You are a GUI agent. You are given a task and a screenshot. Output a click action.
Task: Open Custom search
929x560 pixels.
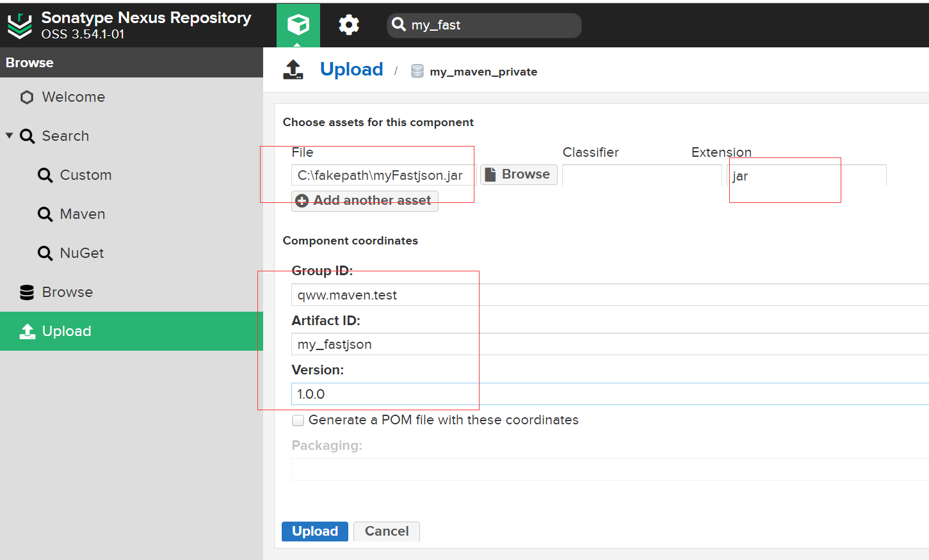pos(86,175)
